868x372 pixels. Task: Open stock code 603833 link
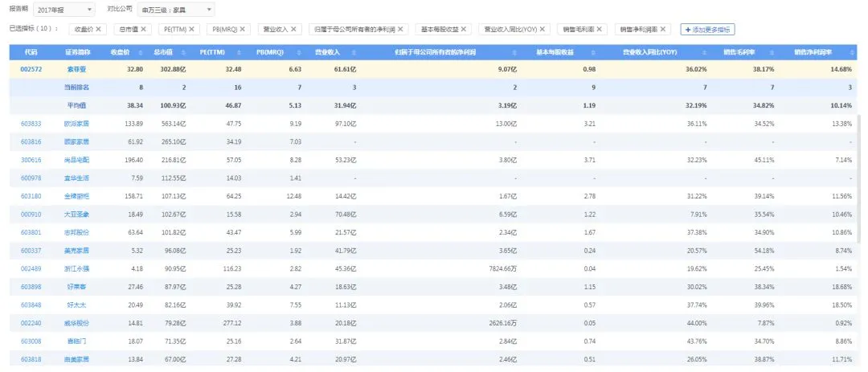(31, 124)
